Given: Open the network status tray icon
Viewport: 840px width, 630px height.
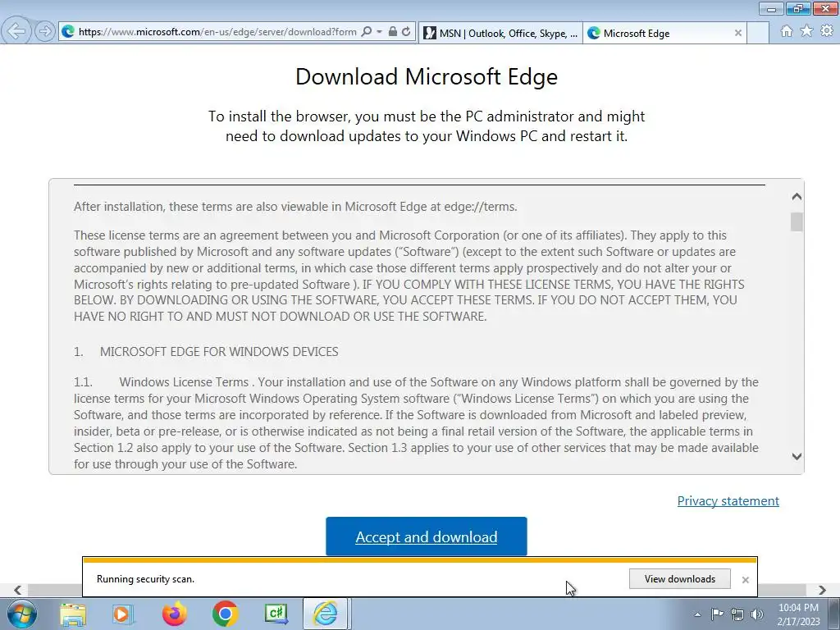Looking at the screenshot, I should pyautogui.click(x=737, y=614).
